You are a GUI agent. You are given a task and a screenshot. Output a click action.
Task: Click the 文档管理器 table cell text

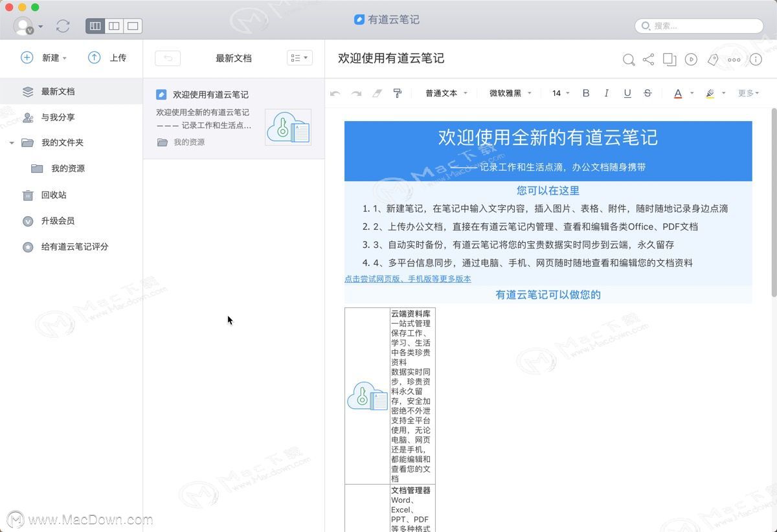pos(411,490)
